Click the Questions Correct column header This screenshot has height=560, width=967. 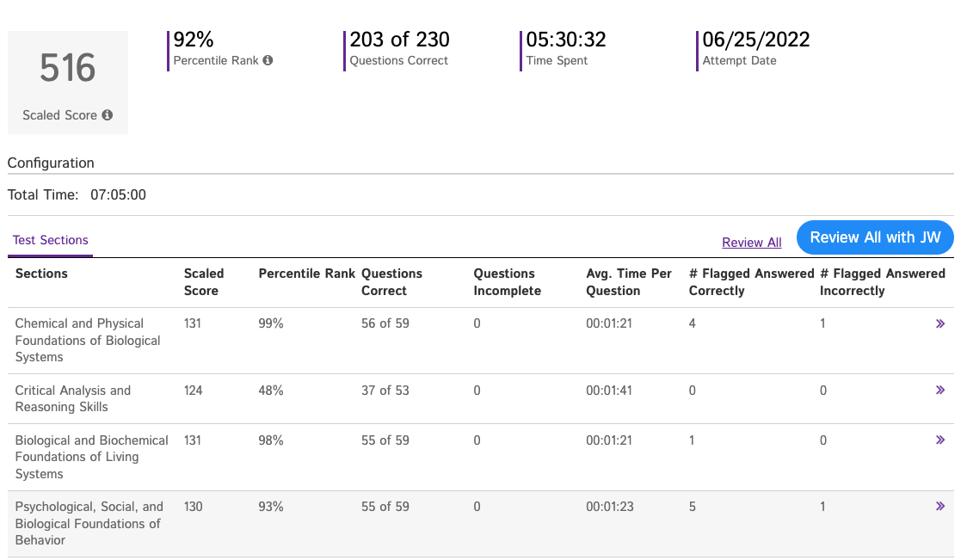tap(391, 282)
